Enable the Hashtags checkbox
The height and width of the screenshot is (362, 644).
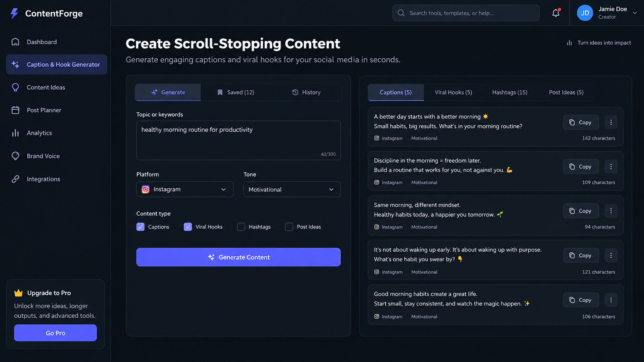coord(241,227)
